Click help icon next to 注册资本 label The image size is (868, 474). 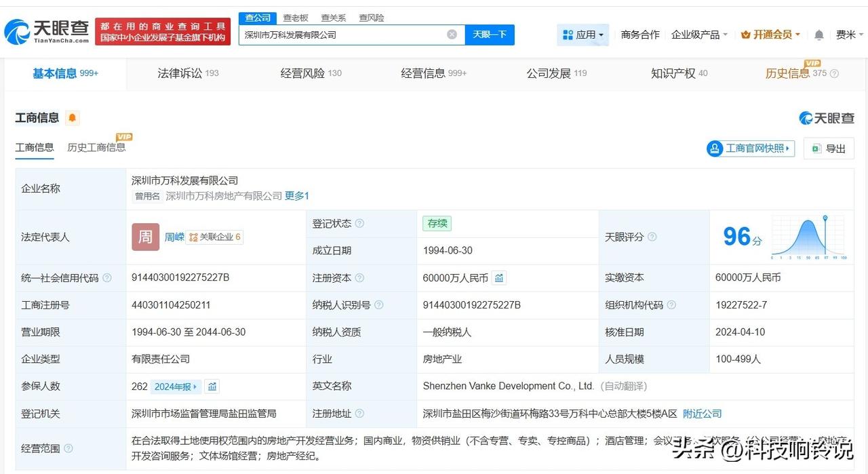[x=359, y=278]
